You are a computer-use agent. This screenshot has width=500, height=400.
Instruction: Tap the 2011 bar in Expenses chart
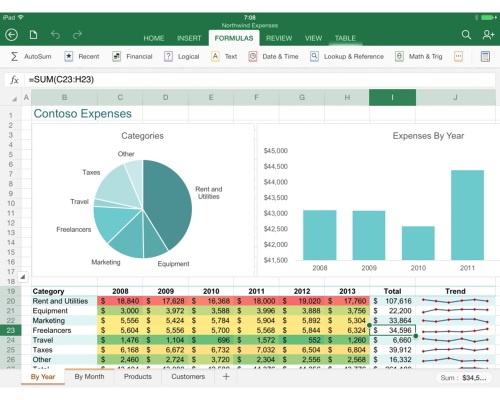pos(467,215)
